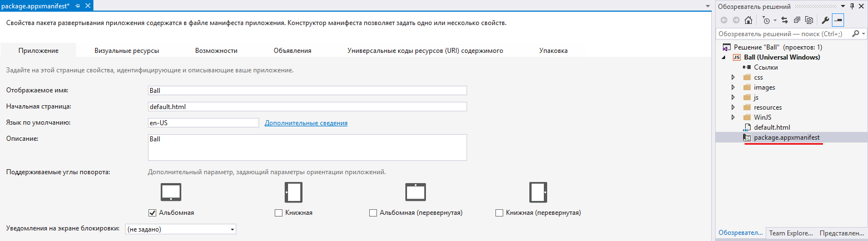
Task: Collapse all items in Solution Explorer
Action: coord(797,20)
